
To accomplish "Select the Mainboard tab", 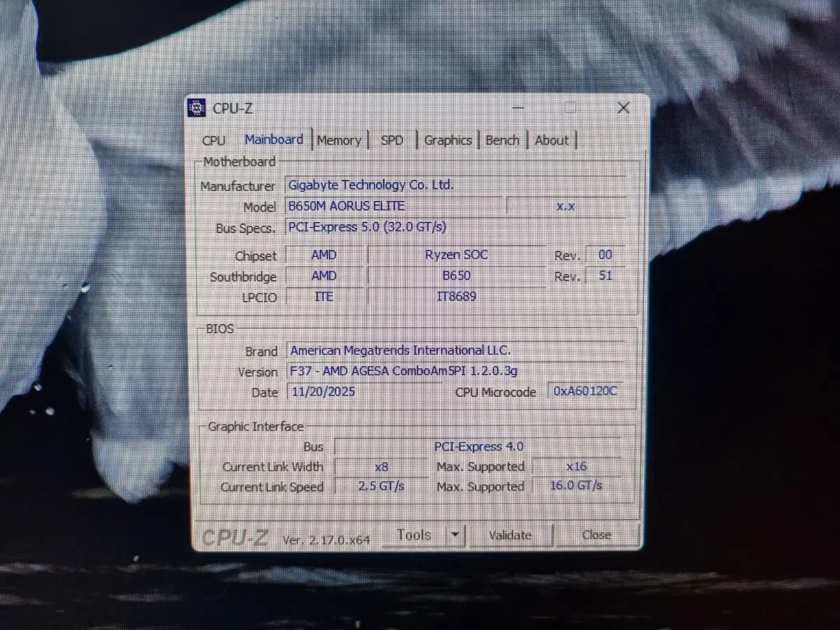I will (x=274, y=139).
